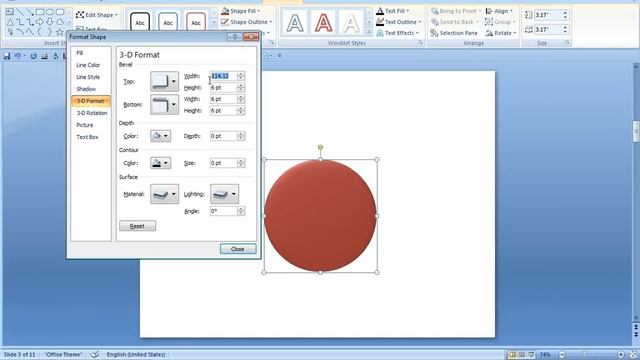The image size is (640, 360).
Task: Start Slide Show view from status bar
Action: coord(531,354)
